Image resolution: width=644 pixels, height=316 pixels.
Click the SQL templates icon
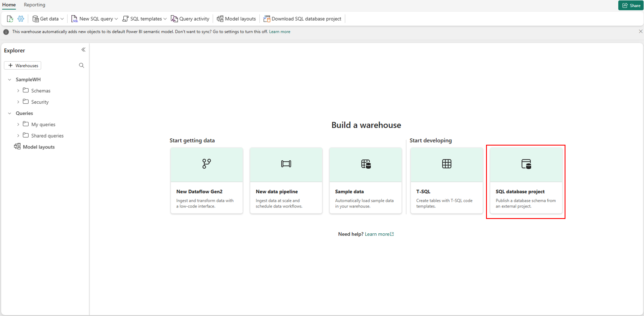[125, 19]
